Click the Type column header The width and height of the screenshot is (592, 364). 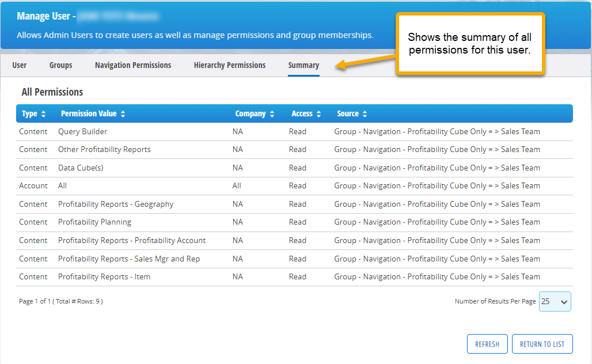point(29,113)
